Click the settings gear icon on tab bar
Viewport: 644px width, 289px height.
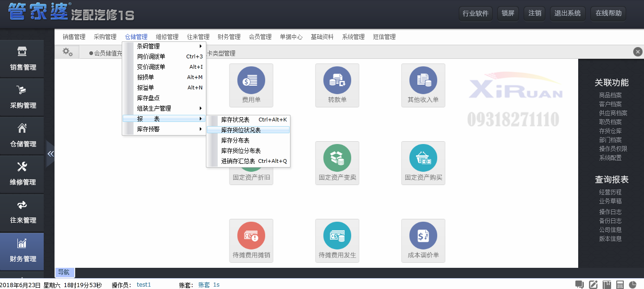pos(68,52)
